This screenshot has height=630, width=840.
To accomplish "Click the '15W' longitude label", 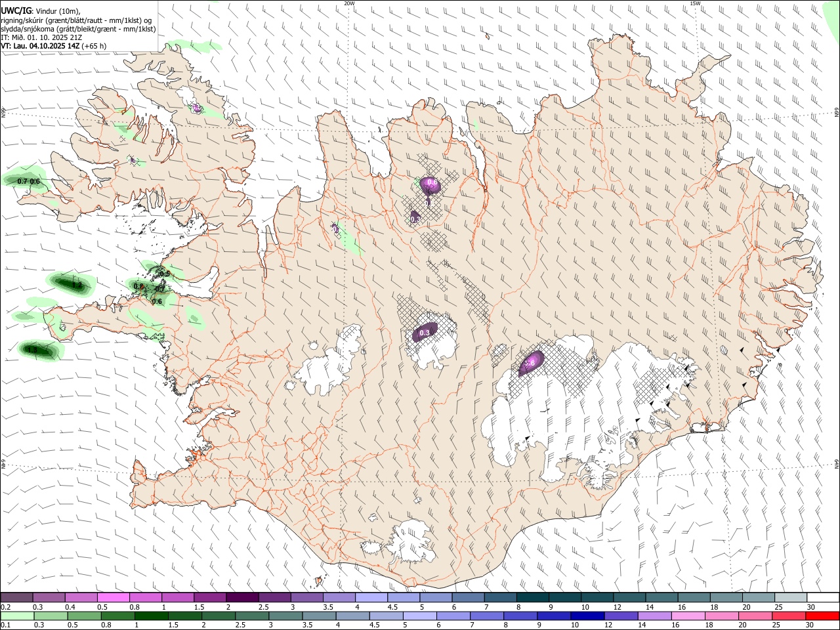I will pyautogui.click(x=695, y=3).
